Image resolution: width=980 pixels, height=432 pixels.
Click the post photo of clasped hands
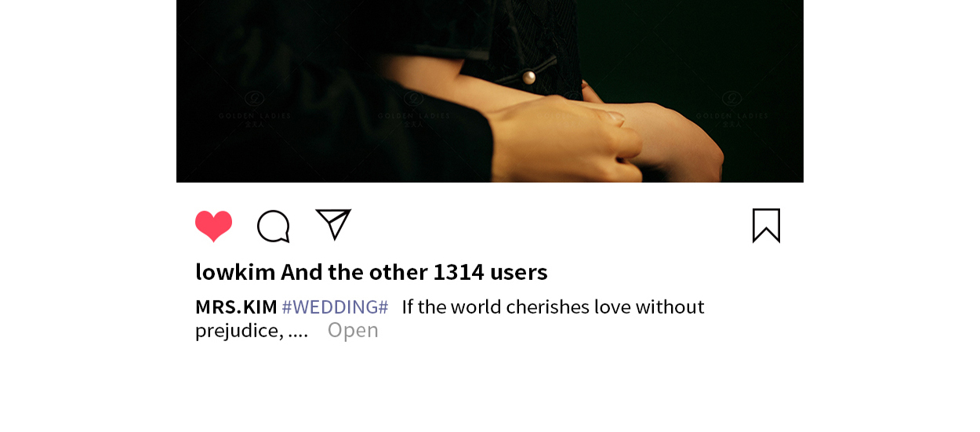point(490,91)
